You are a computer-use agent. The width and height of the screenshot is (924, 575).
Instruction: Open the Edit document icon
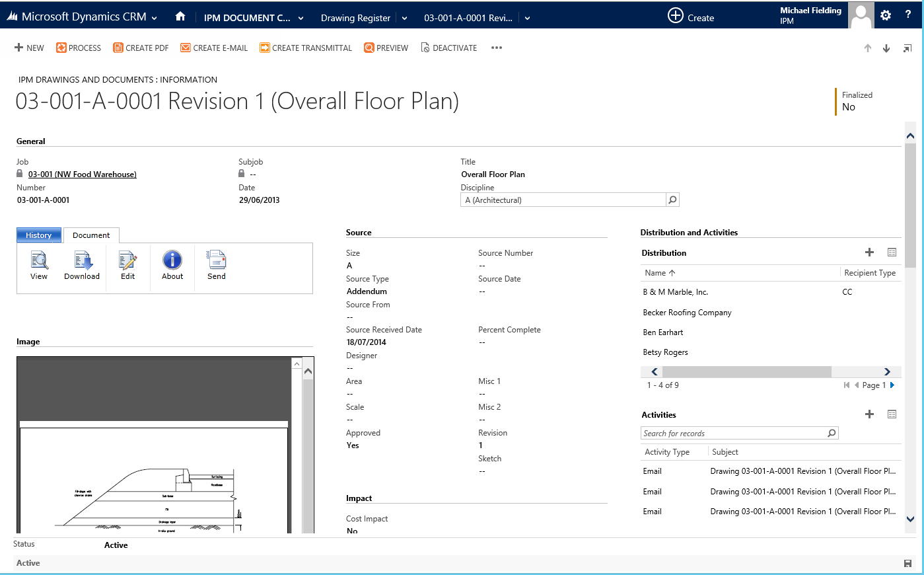pos(127,264)
